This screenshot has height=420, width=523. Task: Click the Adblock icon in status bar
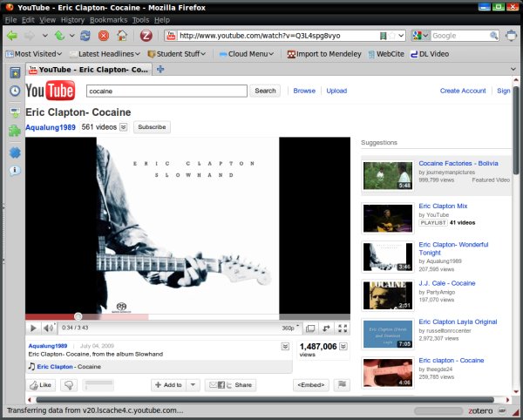(502, 410)
